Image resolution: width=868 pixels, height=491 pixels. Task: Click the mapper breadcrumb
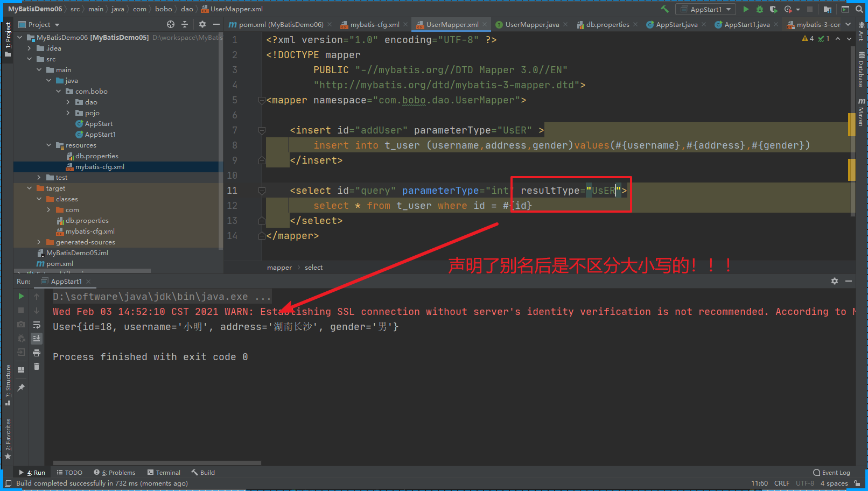coord(279,268)
